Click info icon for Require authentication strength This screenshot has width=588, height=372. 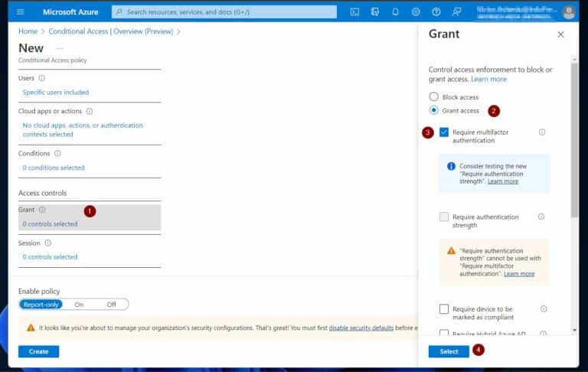point(541,217)
